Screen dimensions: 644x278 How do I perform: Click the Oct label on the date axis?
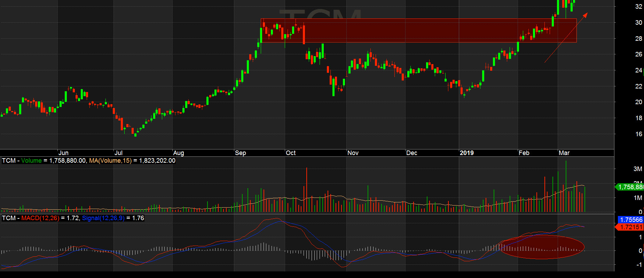pos(291,153)
